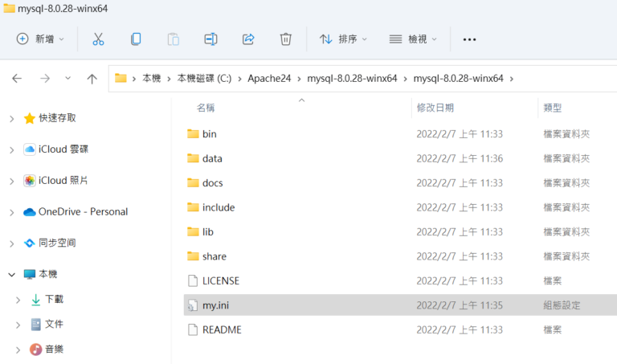617x364 pixels.
Task: Open the 排序 (Sort) dropdown menu
Action: coord(343,39)
